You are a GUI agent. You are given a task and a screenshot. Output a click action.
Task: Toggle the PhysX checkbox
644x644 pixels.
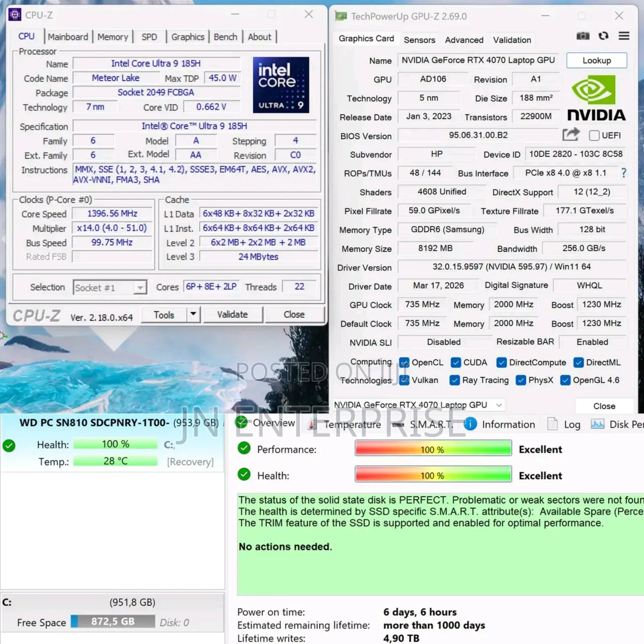521,380
